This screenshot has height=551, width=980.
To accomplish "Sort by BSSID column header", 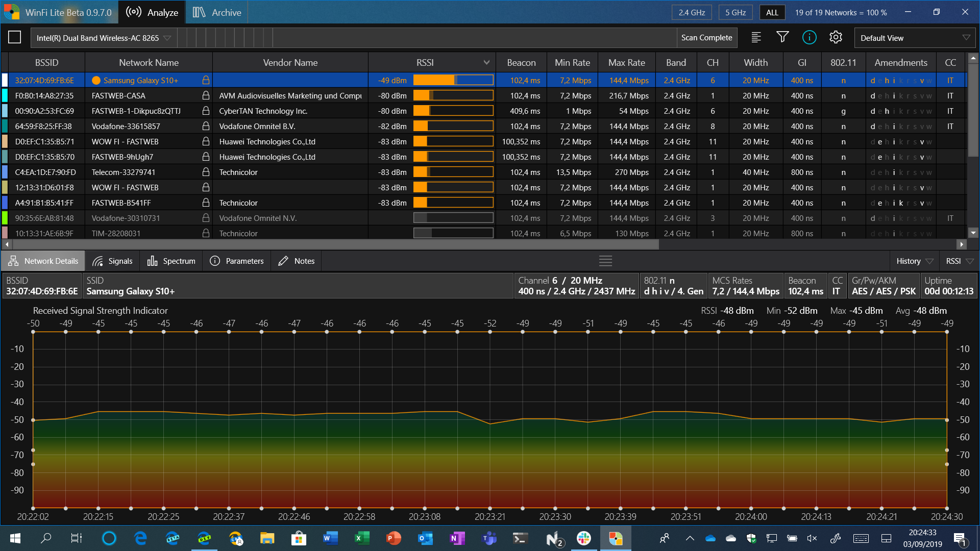I will click(x=46, y=62).
